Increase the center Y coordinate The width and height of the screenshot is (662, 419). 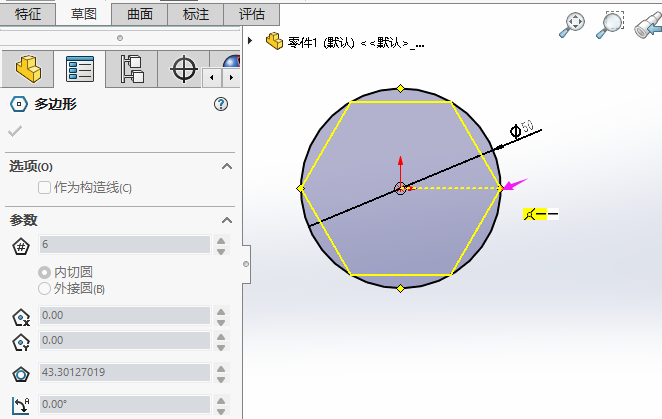(x=221, y=337)
